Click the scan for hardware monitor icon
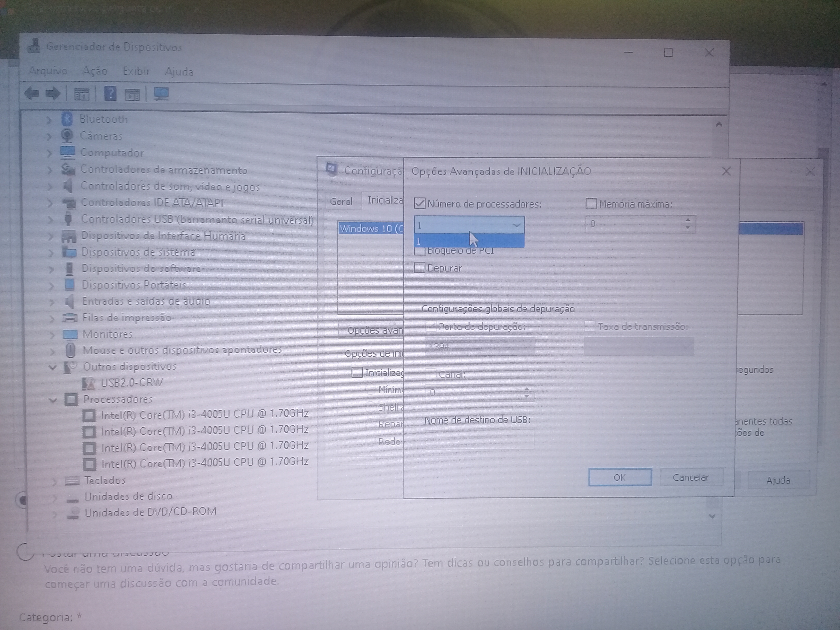This screenshot has height=630, width=840. [161, 94]
